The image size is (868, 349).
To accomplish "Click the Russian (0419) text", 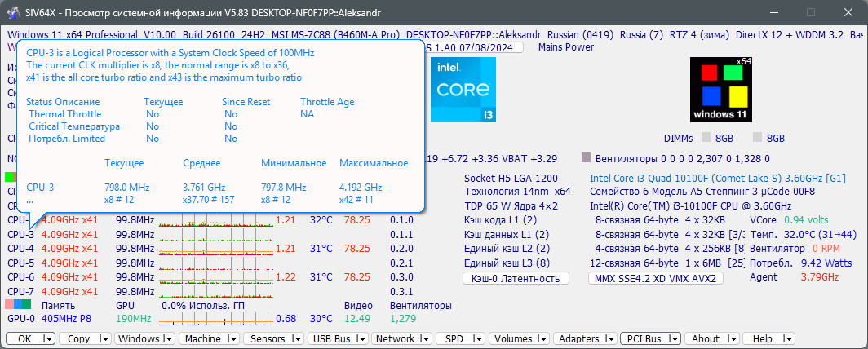I will (x=580, y=35).
